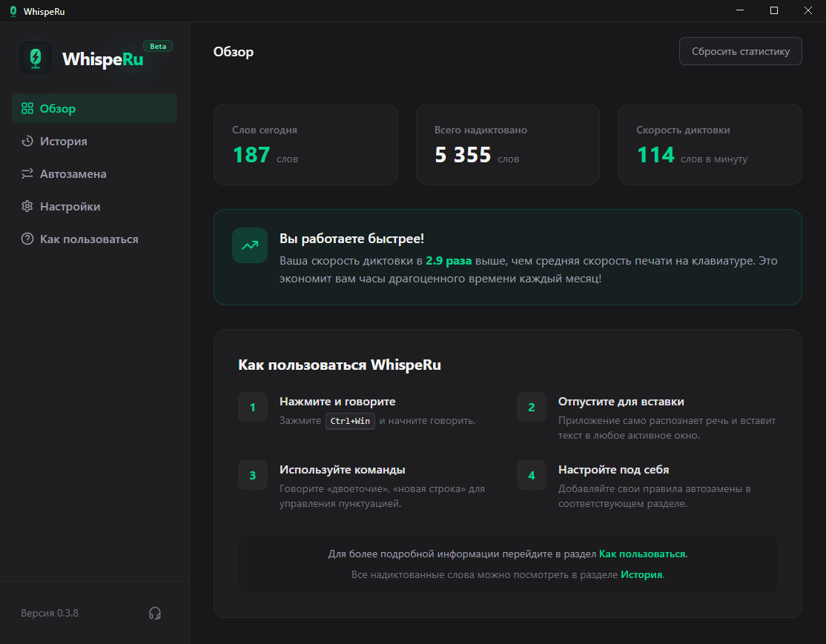Click the Beta badge

158,47
